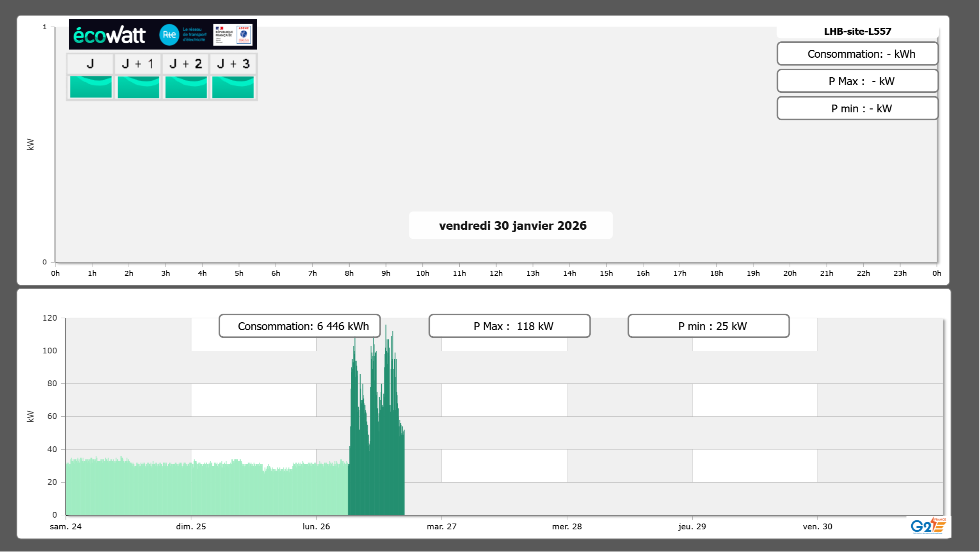Click the vendredi 30 janvier 2026 date label
The image size is (980, 552).
point(512,225)
